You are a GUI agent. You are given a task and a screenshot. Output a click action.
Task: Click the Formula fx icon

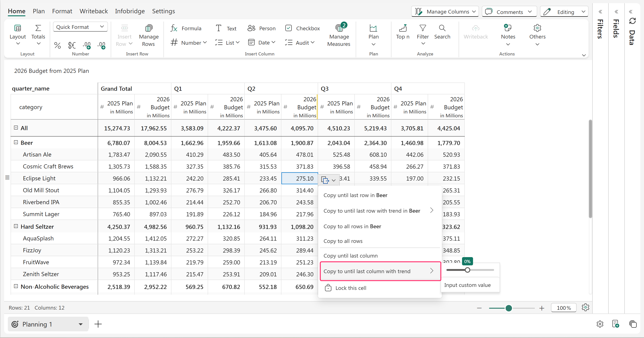click(x=174, y=28)
